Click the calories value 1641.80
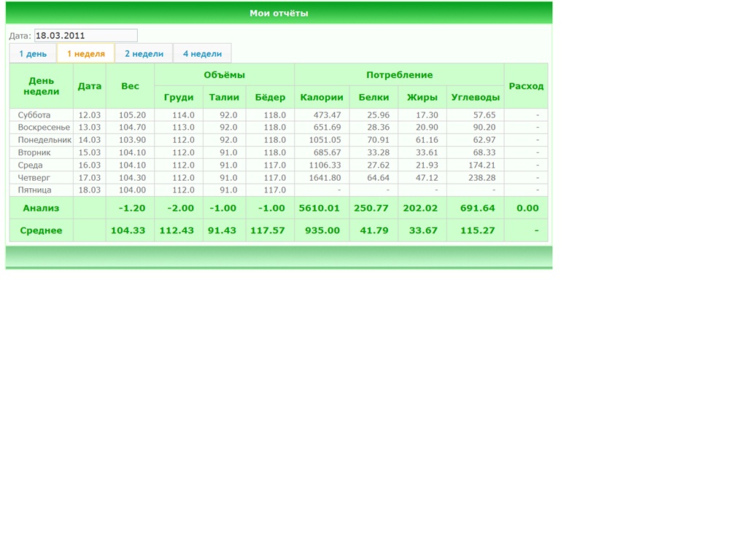The height and width of the screenshot is (560, 747). tap(325, 178)
